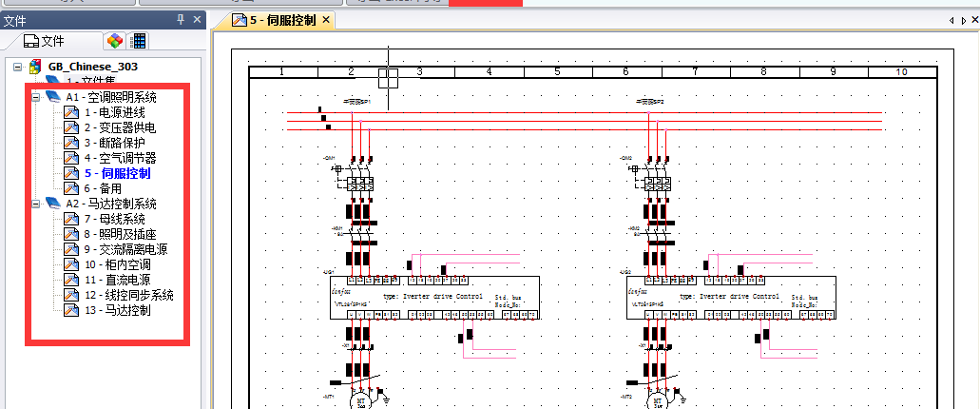Collapse the A2 - 马达控制系统 folder
This screenshot has height=409, width=980.
(36, 204)
